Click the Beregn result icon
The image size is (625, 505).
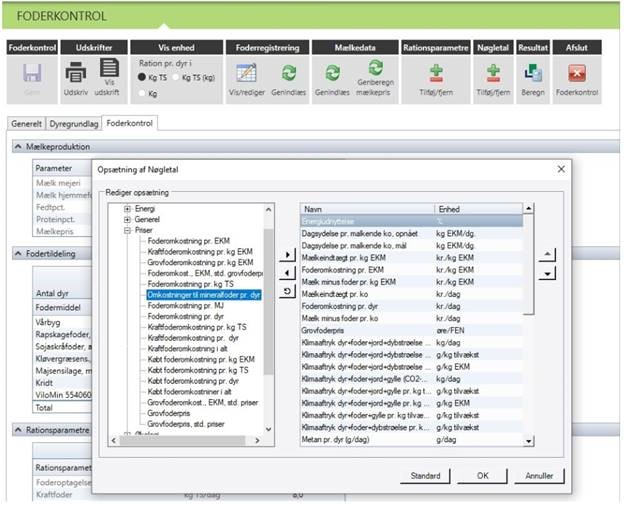(x=533, y=74)
